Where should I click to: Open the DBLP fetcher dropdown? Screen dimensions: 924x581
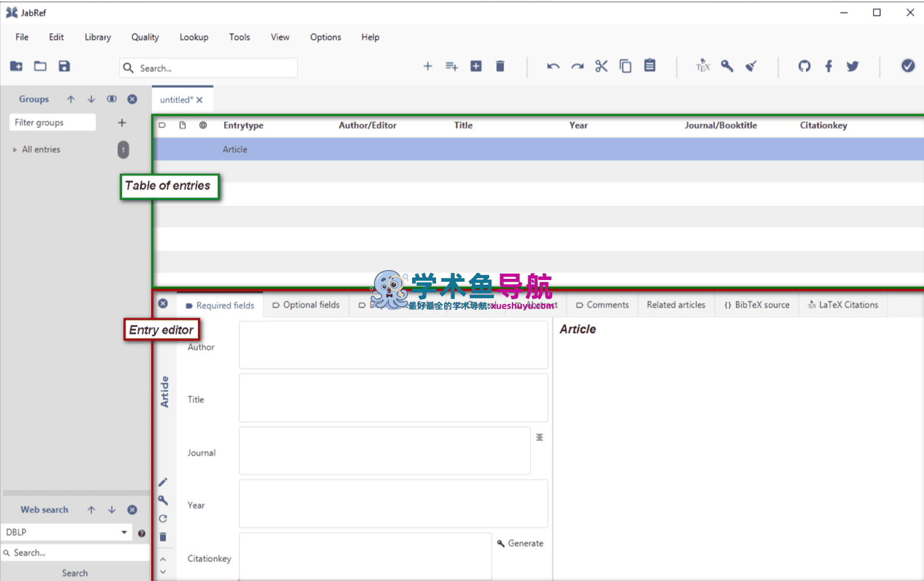click(x=124, y=532)
